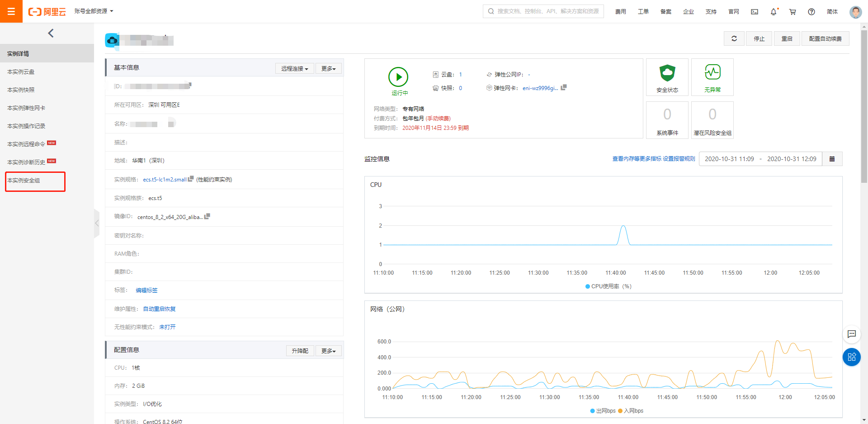Toggle the 入网bps legend
Screen dimensions: 868x424
pyautogui.click(x=631, y=411)
